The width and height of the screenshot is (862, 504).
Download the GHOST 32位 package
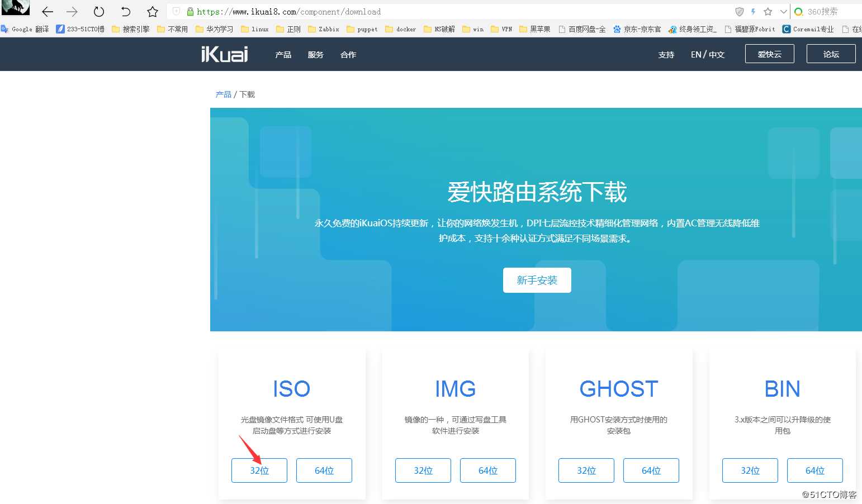586,470
